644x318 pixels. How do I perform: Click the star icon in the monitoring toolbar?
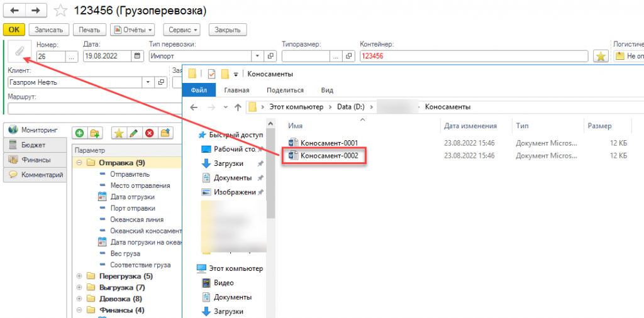coord(118,133)
